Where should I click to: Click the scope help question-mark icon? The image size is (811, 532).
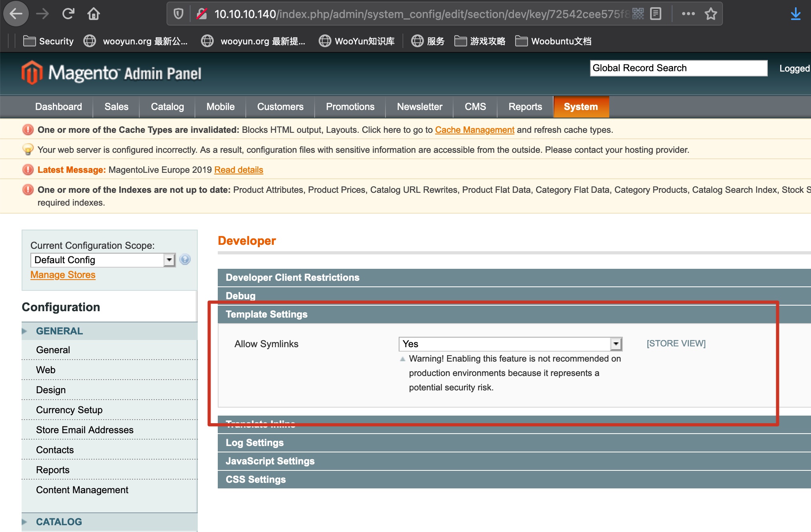[x=185, y=260]
